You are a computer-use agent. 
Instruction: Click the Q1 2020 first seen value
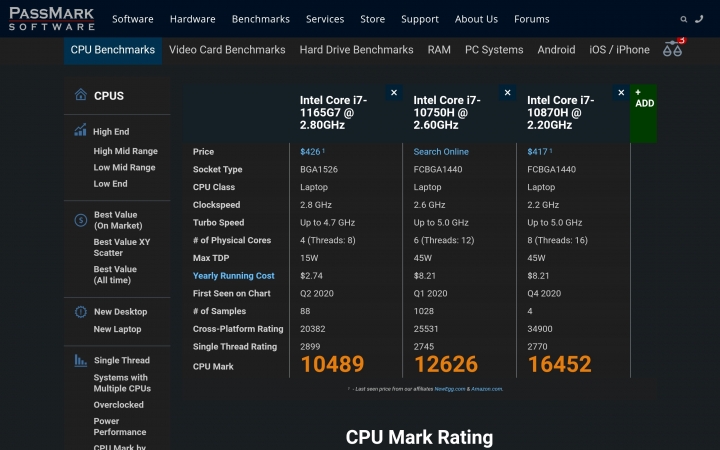coord(430,293)
